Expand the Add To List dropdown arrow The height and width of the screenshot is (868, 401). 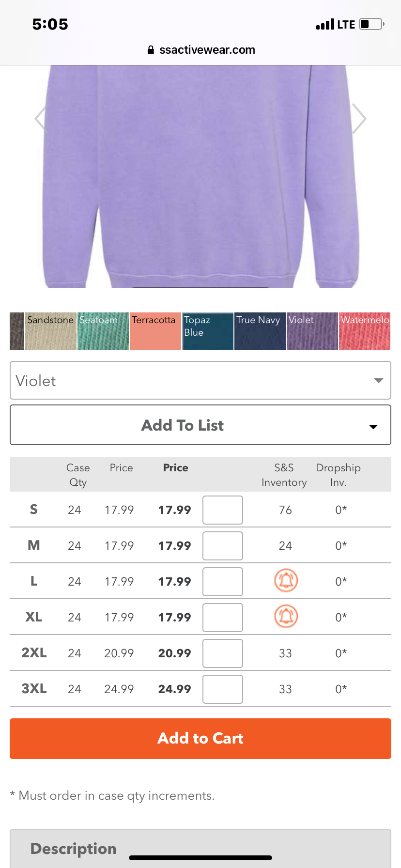coord(373,427)
